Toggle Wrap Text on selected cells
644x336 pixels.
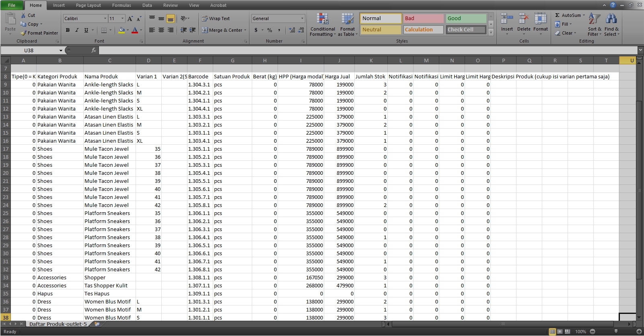pyautogui.click(x=216, y=18)
